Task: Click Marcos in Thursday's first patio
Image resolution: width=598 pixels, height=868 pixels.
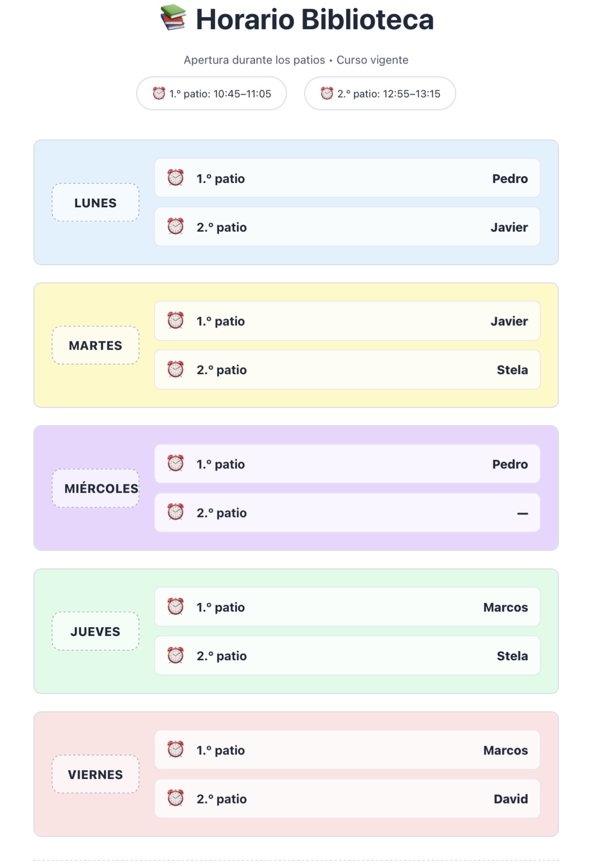Action: [x=505, y=607]
